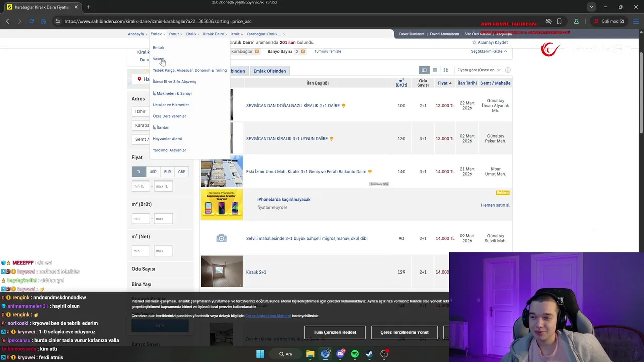The image size is (644, 362).
Task: Remove the Banyo Sayısı 2 filter tag
Action: click(303, 52)
